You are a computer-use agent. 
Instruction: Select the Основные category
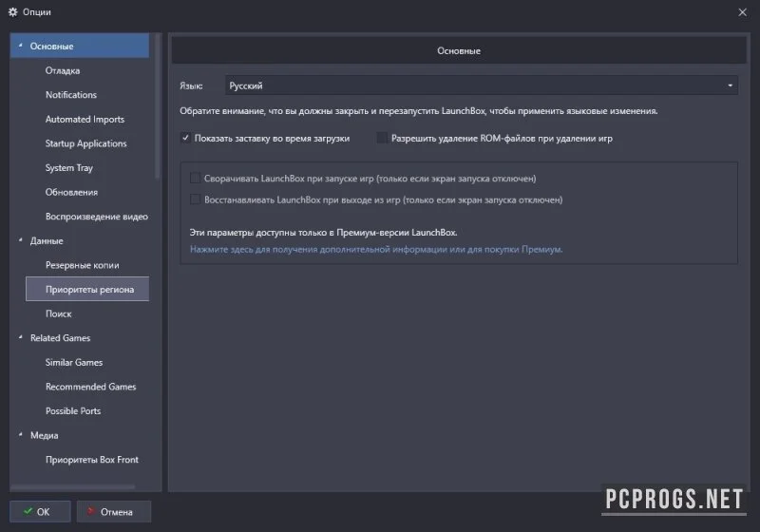80,46
